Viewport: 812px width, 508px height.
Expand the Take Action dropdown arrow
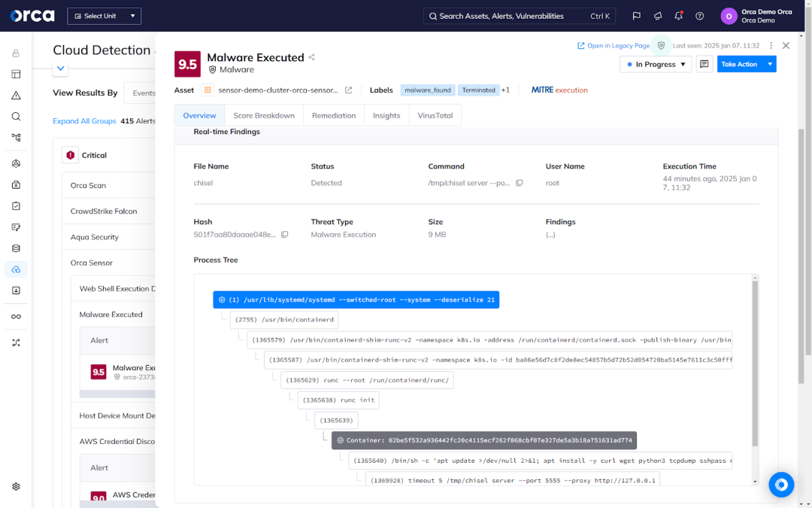(x=770, y=64)
